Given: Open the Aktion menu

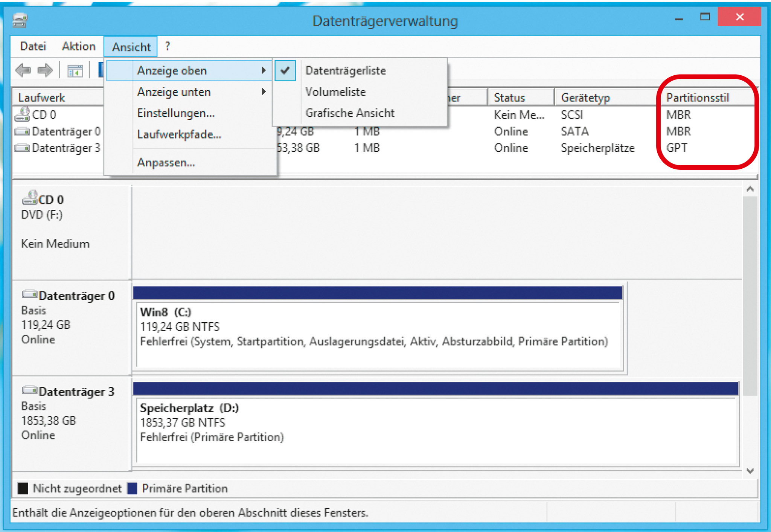Looking at the screenshot, I should click(x=78, y=46).
